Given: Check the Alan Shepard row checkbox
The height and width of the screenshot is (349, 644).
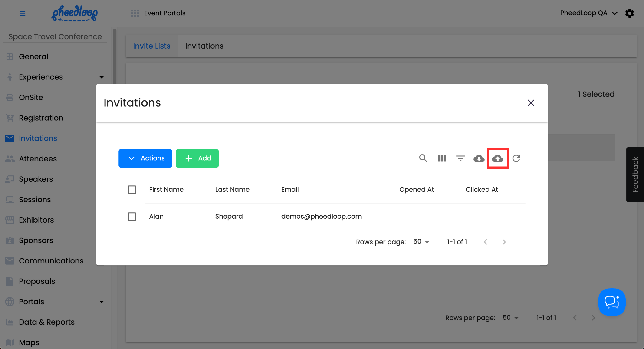Looking at the screenshot, I should click(132, 217).
